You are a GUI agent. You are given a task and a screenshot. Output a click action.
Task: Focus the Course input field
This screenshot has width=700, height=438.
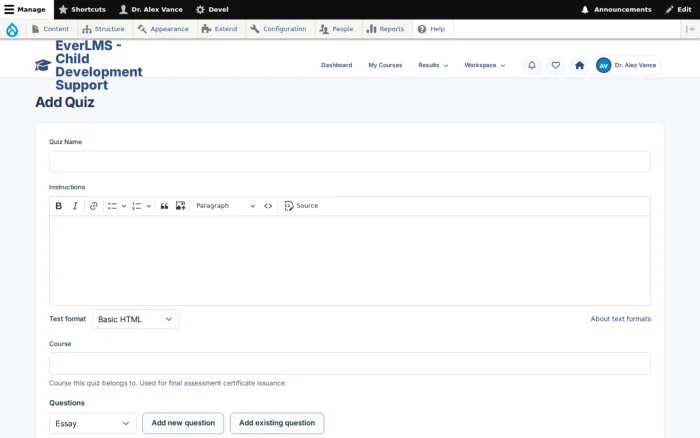[x=350, y=363]
